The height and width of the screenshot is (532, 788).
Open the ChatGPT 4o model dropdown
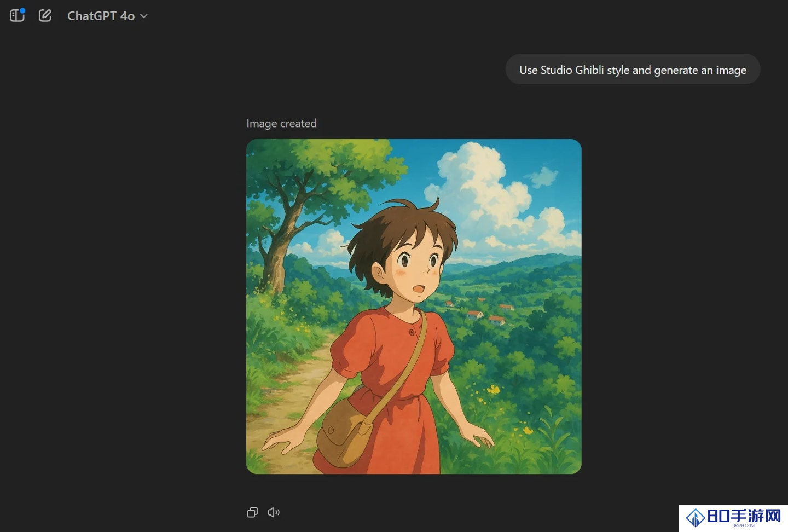pos(107,16)
